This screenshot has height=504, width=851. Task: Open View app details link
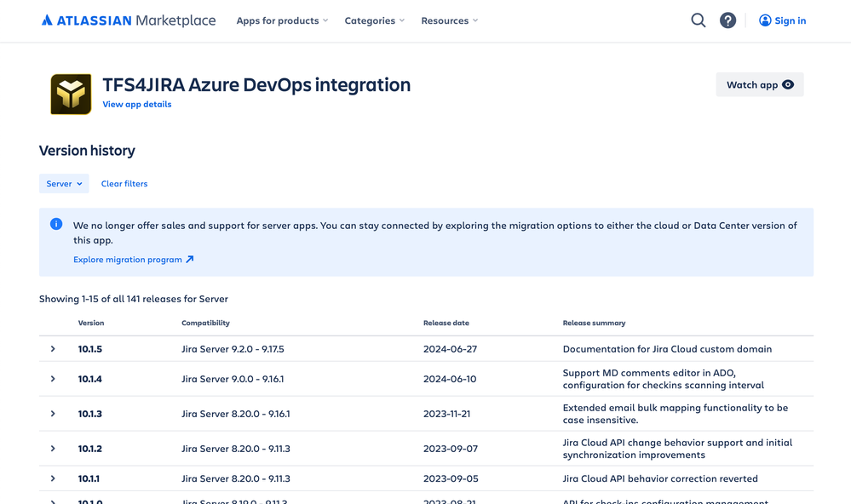pos(137,104)
